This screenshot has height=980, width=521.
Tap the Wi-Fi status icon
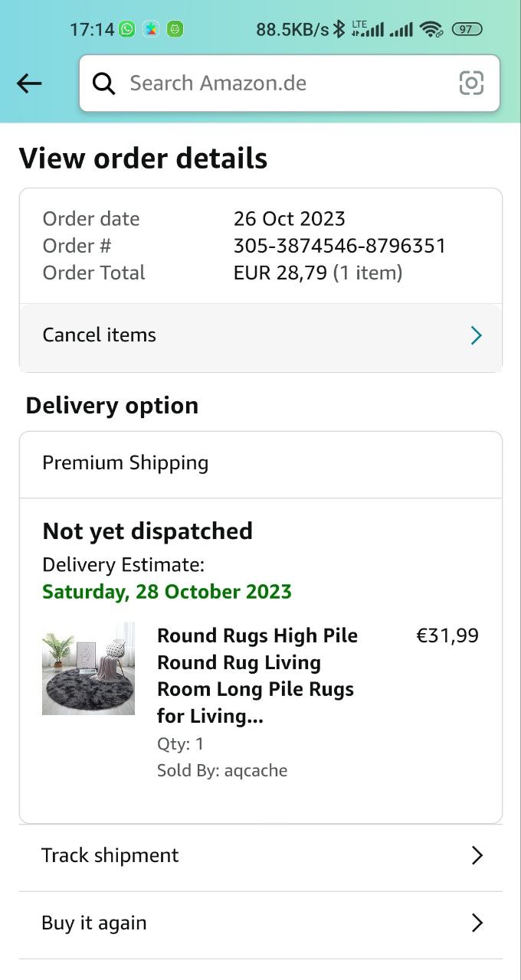pyautogui.click(x=431, y=30)
